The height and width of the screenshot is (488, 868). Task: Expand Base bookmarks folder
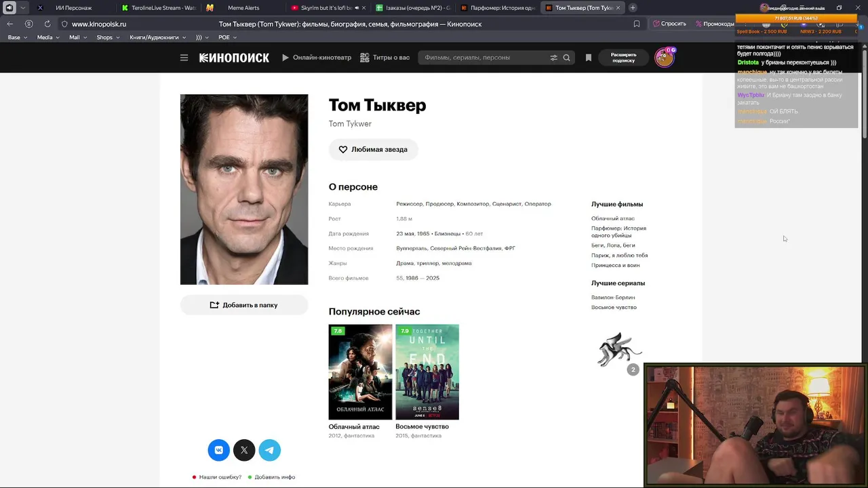point(18,37)
